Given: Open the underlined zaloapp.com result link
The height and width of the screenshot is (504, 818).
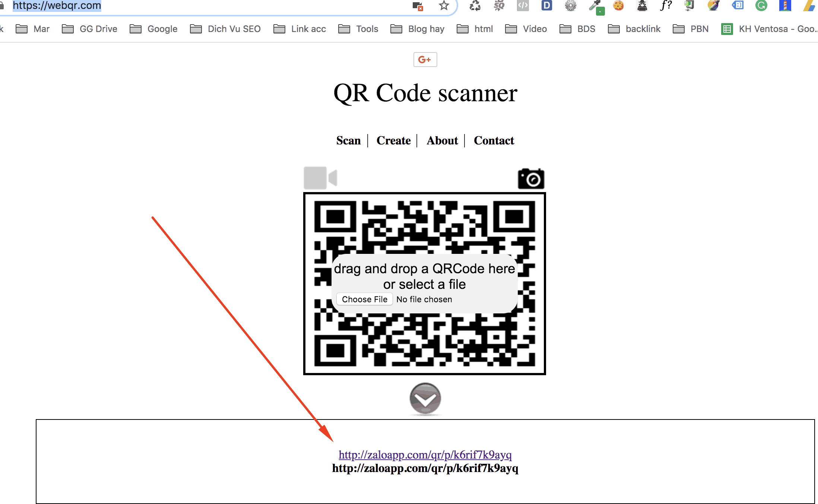Looking at the screenshot, I should 425,454.
